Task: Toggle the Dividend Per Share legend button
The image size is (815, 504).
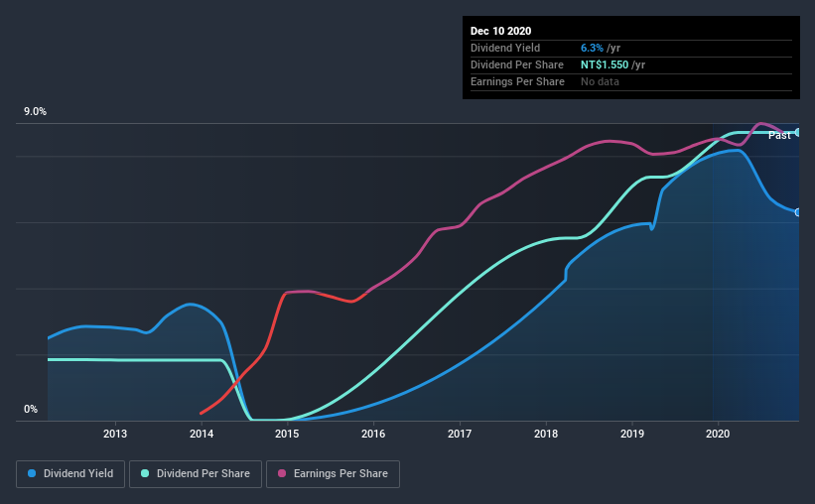Action: coord(196,474)
